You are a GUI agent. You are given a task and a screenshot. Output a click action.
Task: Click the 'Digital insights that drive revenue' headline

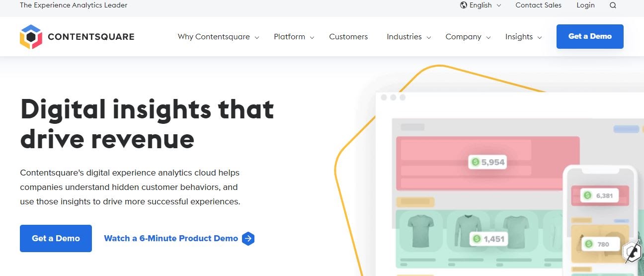pos(147,124)
